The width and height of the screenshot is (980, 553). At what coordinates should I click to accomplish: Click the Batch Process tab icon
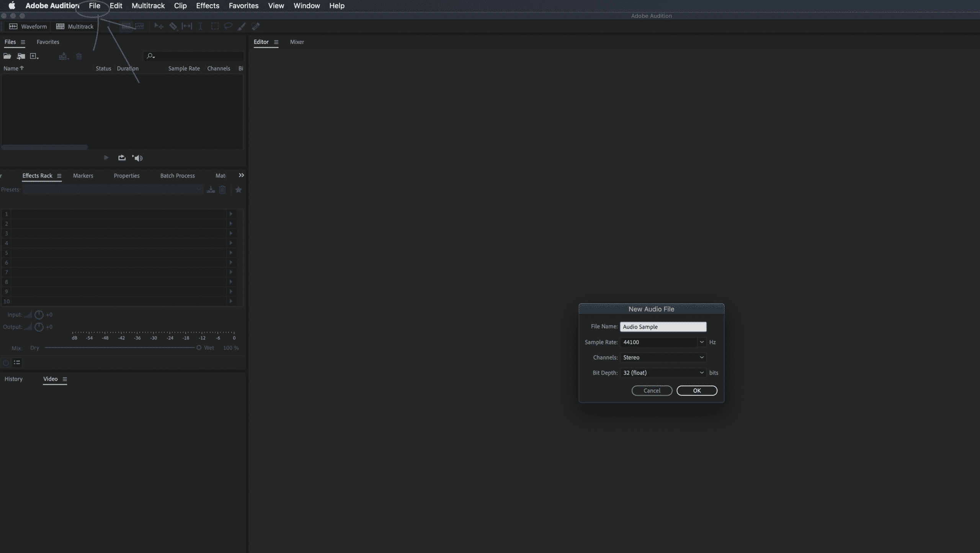(178, 175)
